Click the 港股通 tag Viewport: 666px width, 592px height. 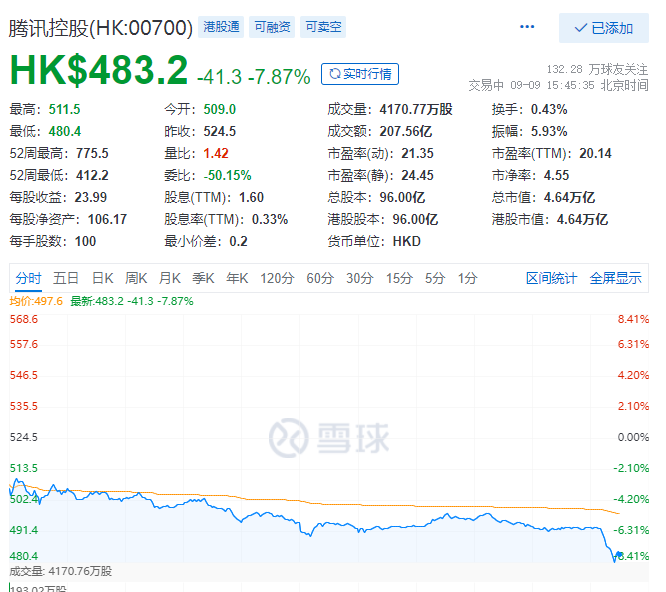pyautogui.click(x=221, y=27)
